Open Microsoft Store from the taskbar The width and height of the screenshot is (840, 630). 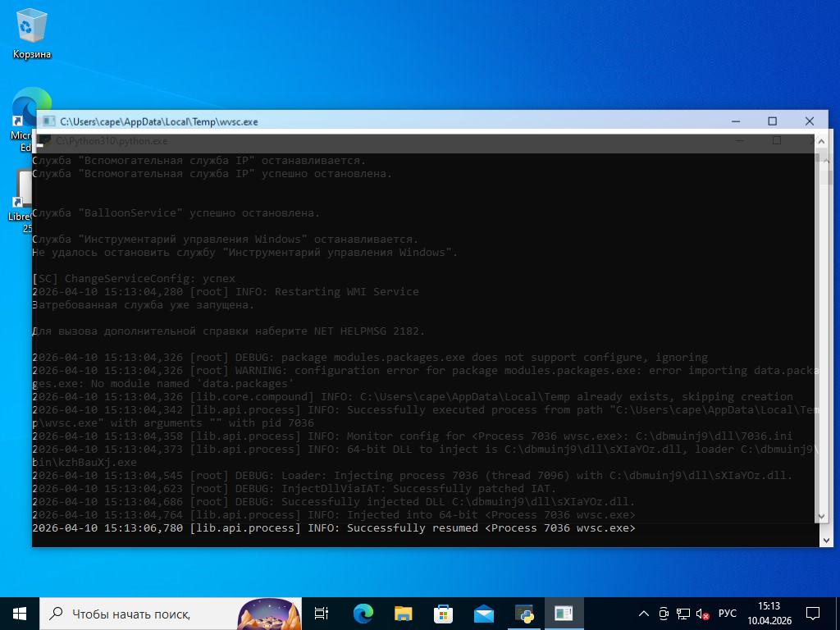[443, 614]
